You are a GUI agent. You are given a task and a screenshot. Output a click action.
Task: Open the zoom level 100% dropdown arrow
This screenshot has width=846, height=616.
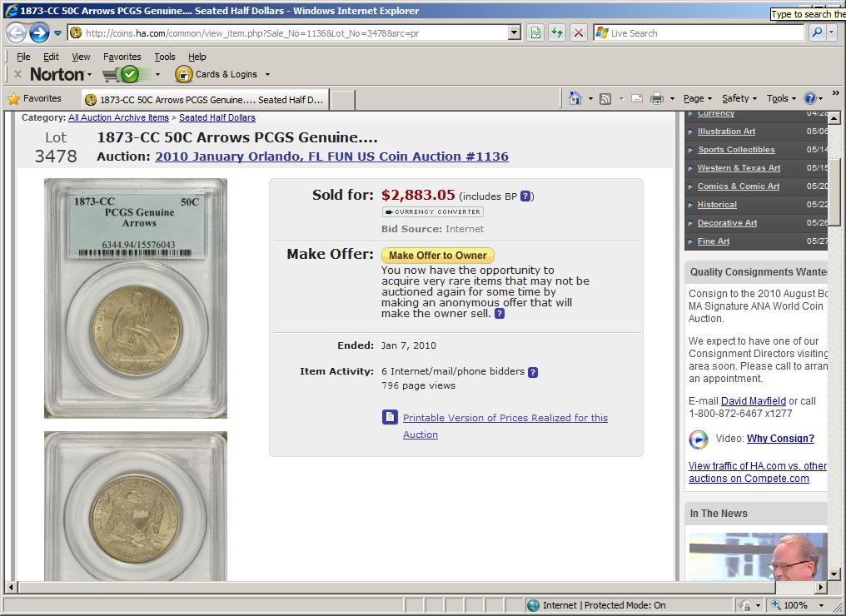(822, 605)
